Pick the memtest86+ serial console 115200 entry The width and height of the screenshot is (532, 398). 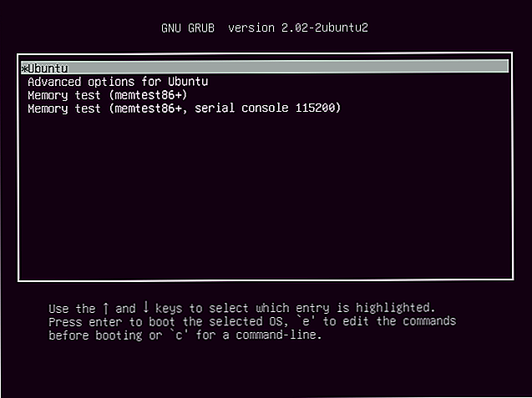point(184,108)
